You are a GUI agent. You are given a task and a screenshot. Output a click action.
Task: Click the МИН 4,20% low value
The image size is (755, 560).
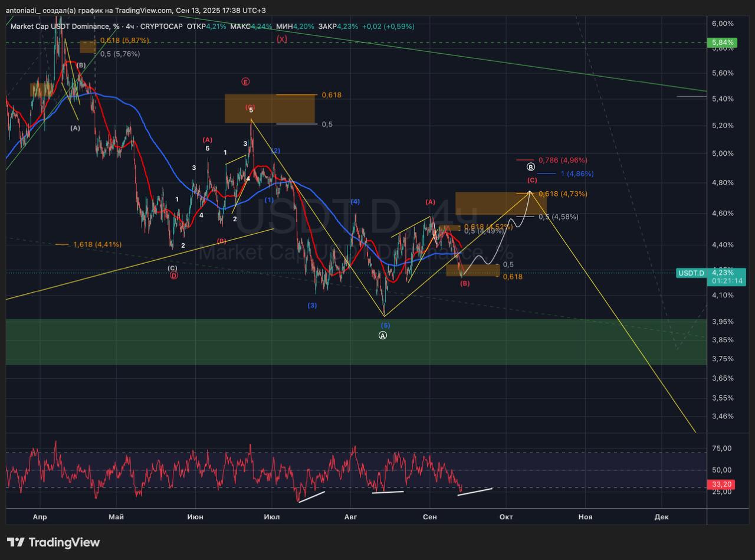[x=295, y=27]
